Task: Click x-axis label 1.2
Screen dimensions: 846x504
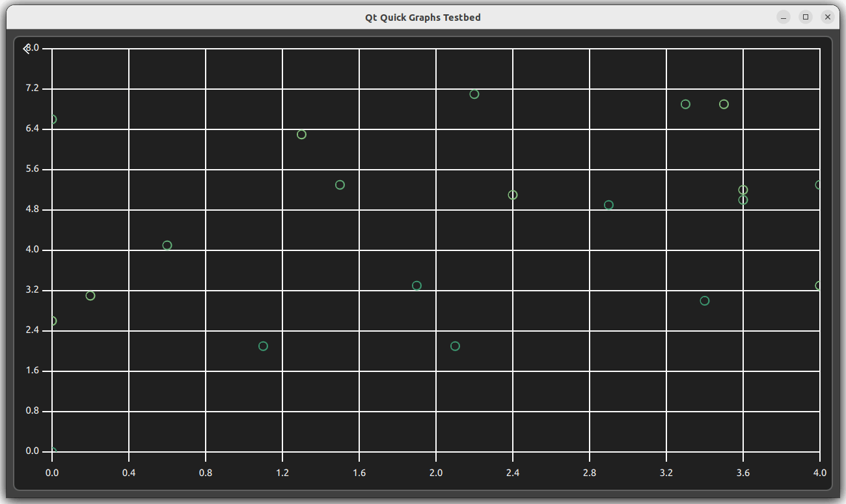Action: coord(282,473)
